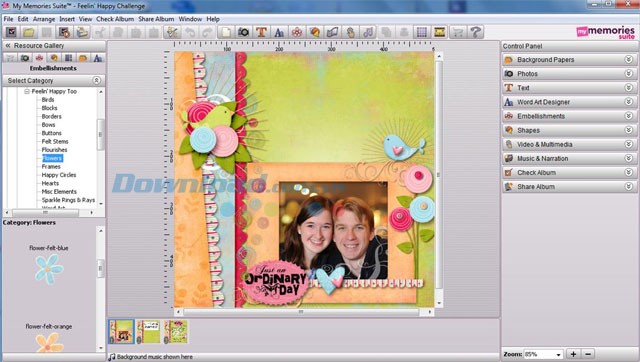Open the File menu
This screenshot has width=640, height=362.
8,19
